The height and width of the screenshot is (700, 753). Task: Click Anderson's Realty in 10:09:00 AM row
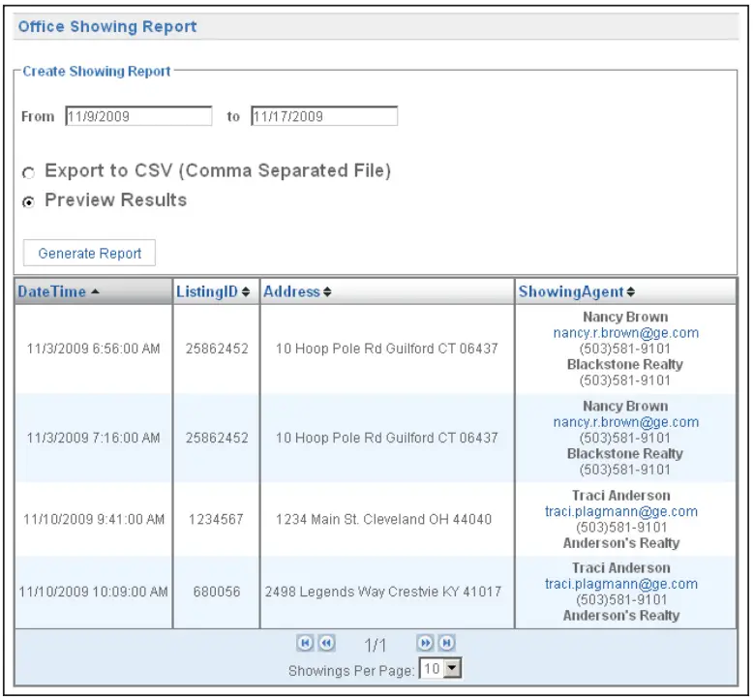[x=621, y=616]
